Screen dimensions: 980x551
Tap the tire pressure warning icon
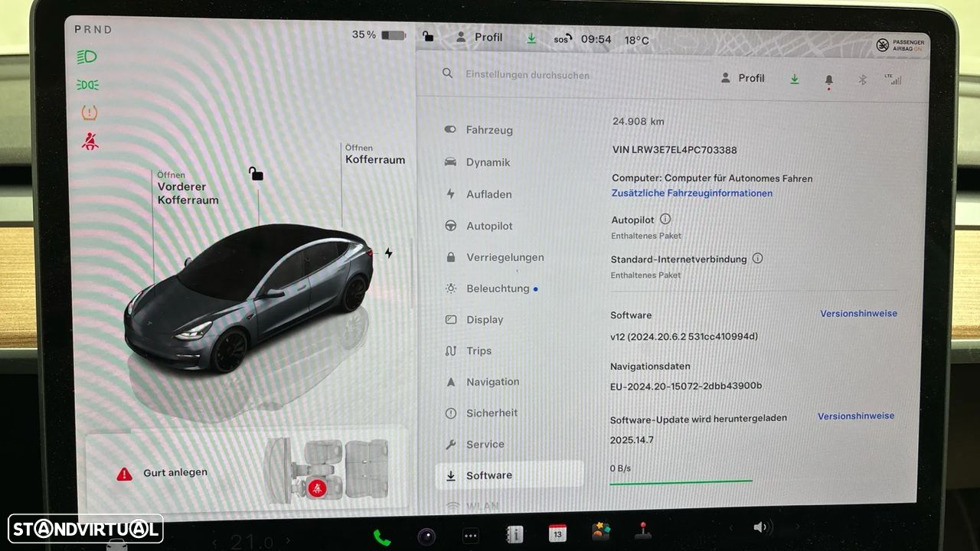tap(90, 113)
